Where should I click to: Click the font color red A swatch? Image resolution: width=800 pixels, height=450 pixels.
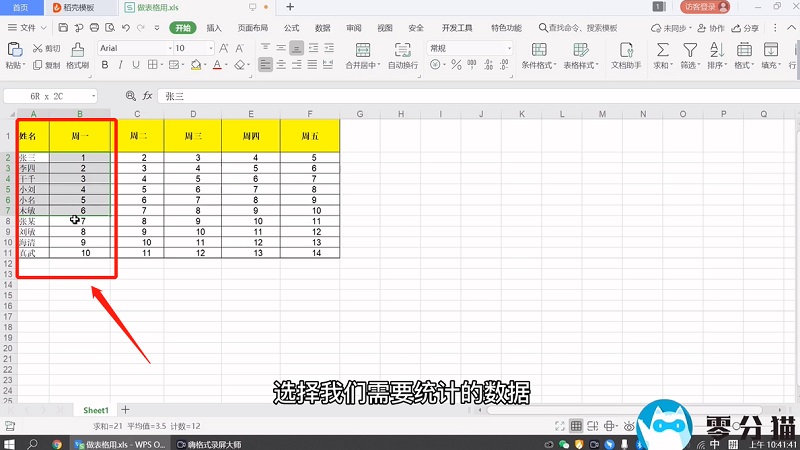[x=217, y=66]
